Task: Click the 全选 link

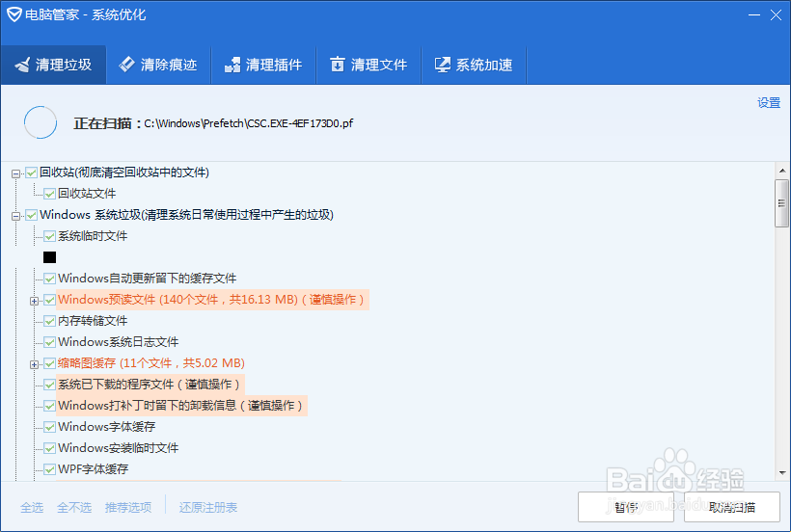Action: click(32, 507)
